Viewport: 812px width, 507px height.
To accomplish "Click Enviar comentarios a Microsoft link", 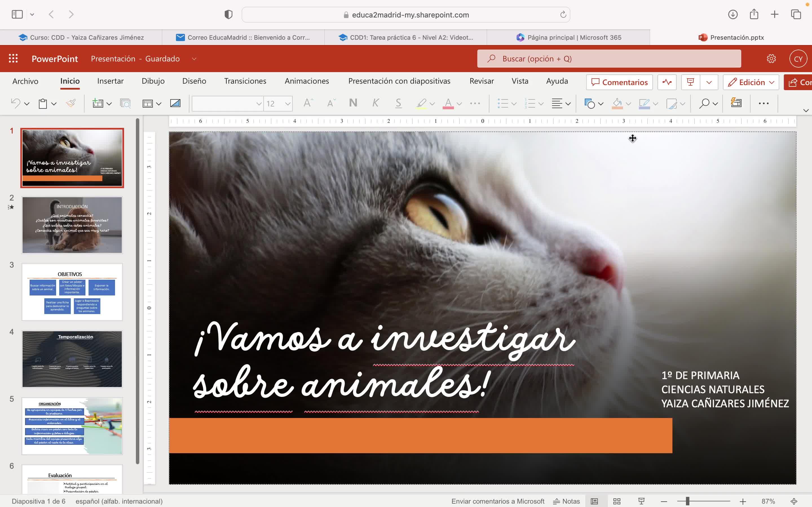I will coord(498,501).
